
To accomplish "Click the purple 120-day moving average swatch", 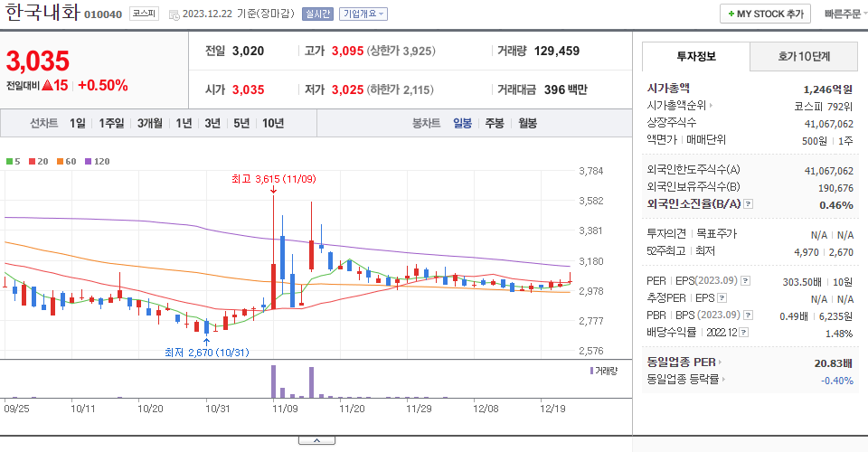I will (x=88, y=162).
